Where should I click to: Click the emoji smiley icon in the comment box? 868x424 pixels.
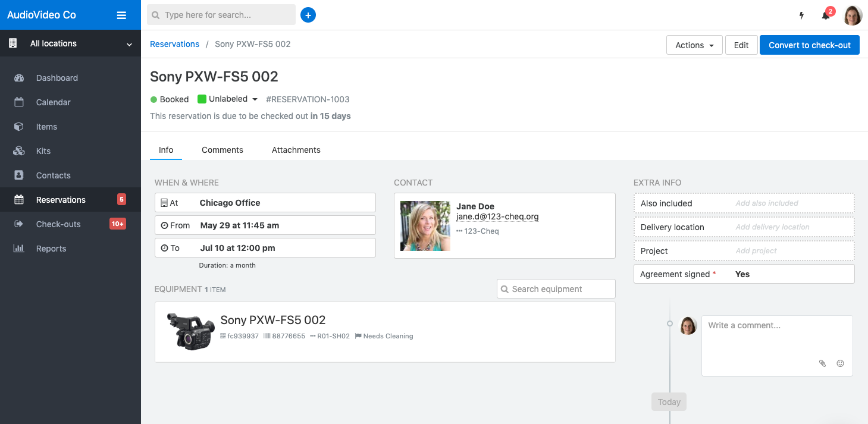pos(841,363)
